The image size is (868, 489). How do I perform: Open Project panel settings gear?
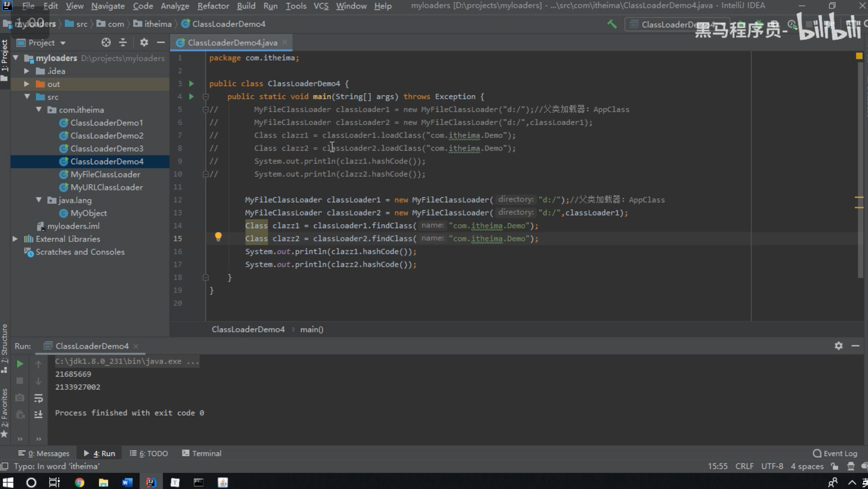pos(144,43)
